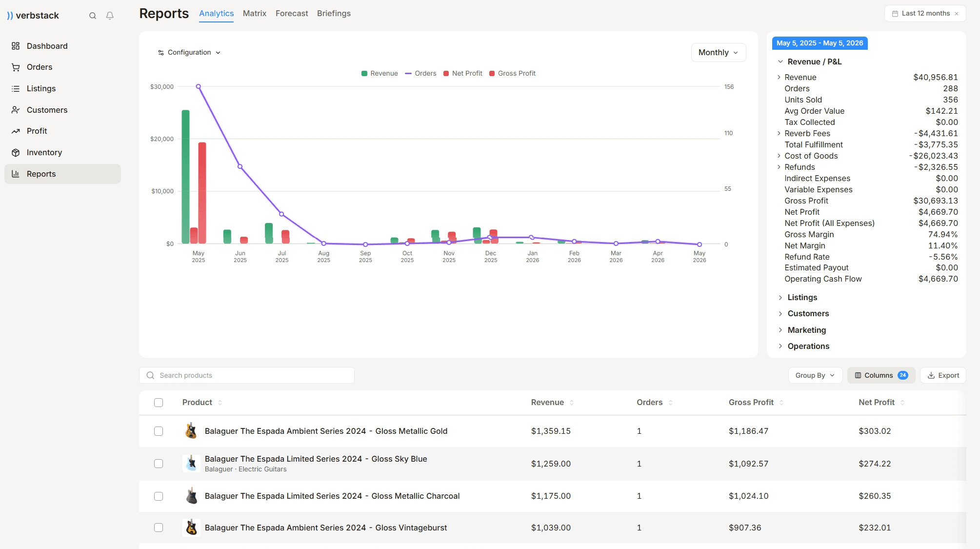Toggle Orders series in chart legend
The height and width of the screenshot is (549, 980).
420,73
